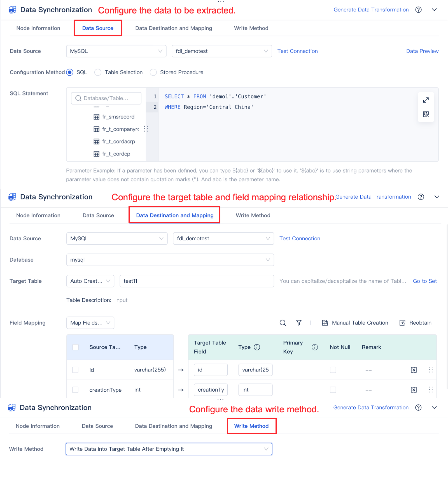Viewport: 448px width, 502px height.
Task: Click the help icon in top header
Action: click(418, 10)
